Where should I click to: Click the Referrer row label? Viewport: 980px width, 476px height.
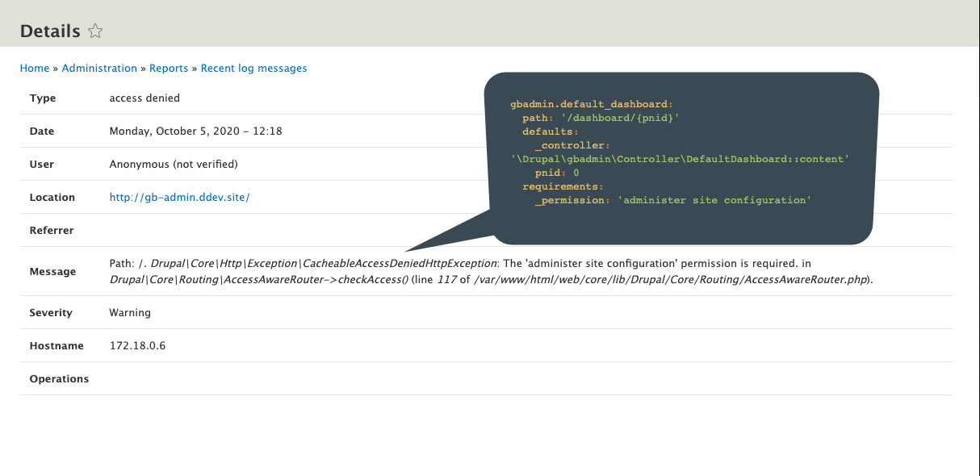point(50,230)
